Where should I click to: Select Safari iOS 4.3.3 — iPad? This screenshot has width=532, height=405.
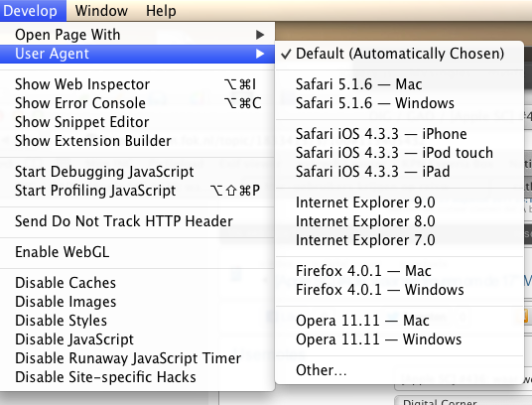(399, 172)
